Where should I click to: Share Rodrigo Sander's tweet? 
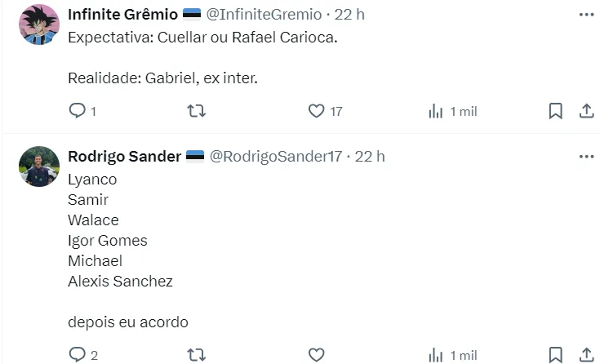click(x=586, y=354)
